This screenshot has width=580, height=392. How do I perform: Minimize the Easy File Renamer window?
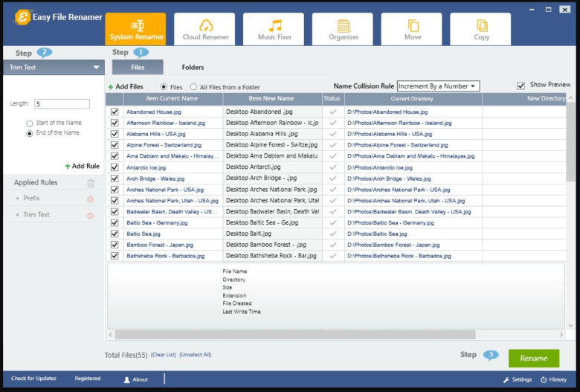click(532, 10)
